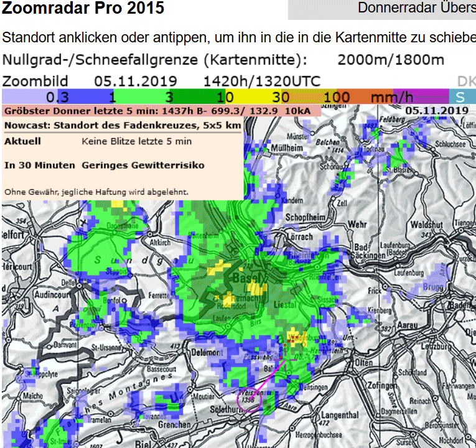Center the map on Schopfheim
The height and width of the screenshot is (448, 476).
(x=305, y=217)
